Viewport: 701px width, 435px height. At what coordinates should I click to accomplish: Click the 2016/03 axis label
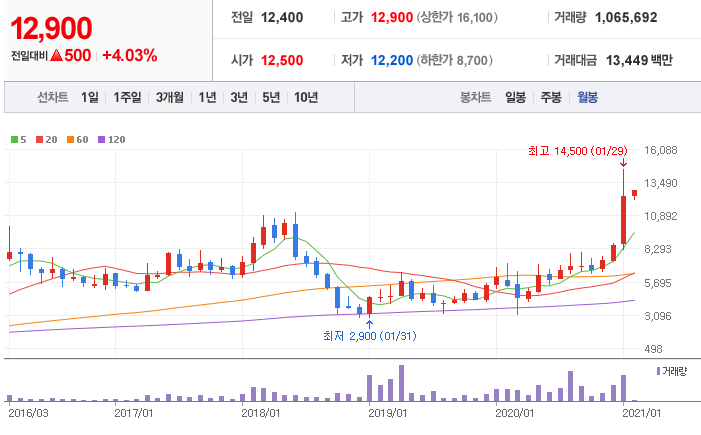click(x=28, y=413)
